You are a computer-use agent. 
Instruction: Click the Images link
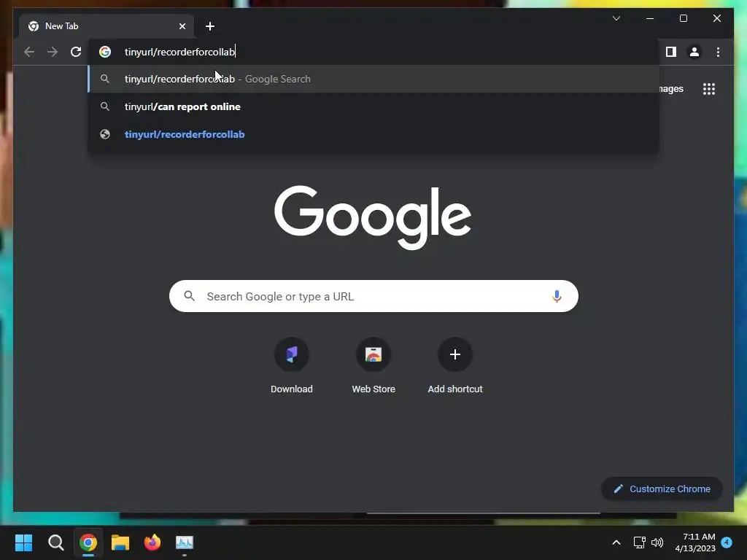(671, 89)
